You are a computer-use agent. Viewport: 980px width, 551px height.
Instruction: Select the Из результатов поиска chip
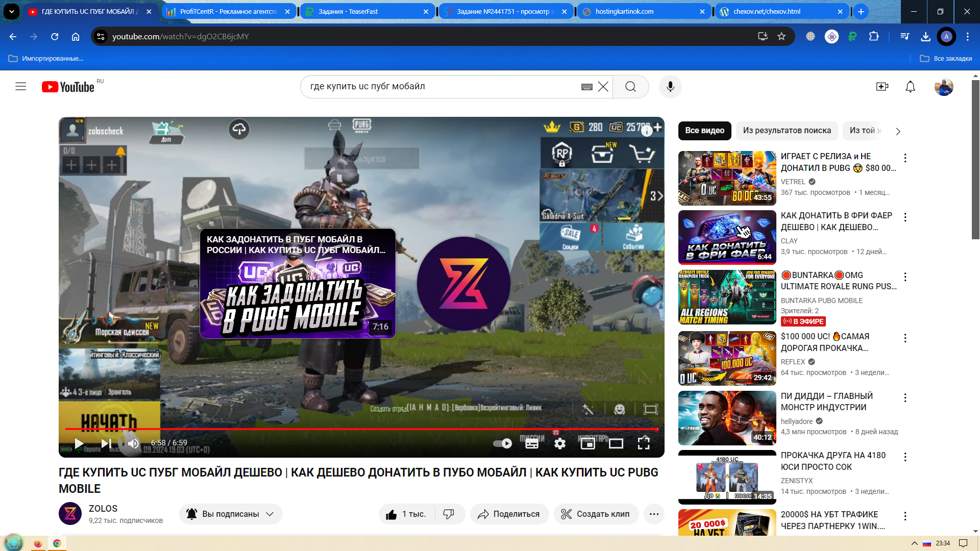(787, 131)
